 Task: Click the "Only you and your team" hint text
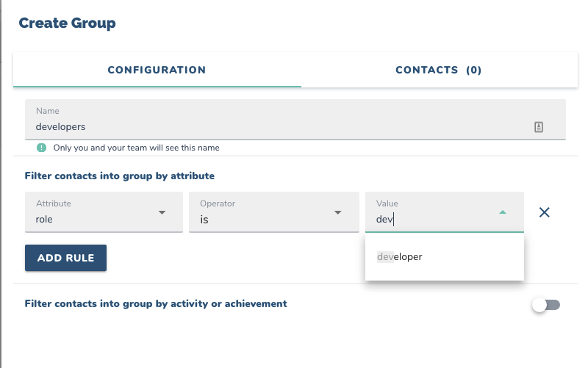tap(136, 148)
